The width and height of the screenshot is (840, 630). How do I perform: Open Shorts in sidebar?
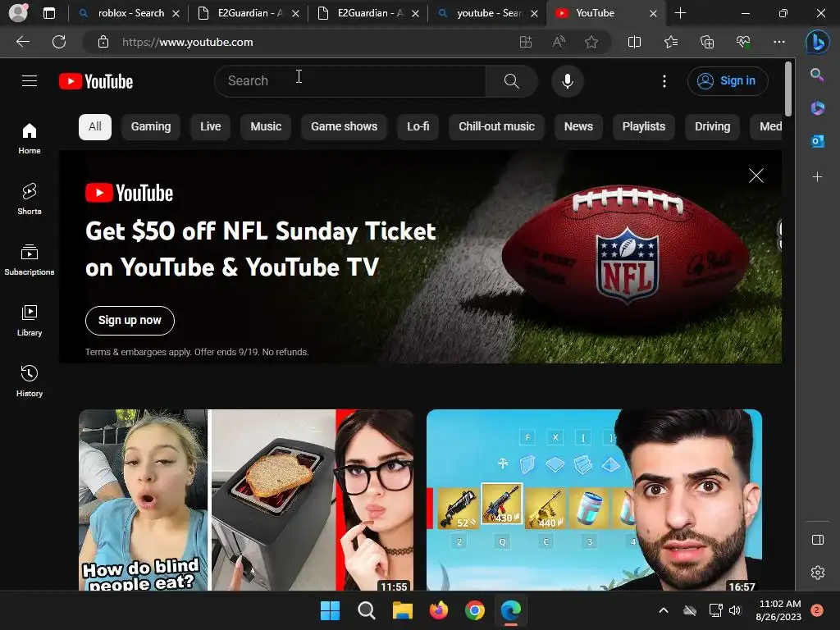(x=30, y=199)
